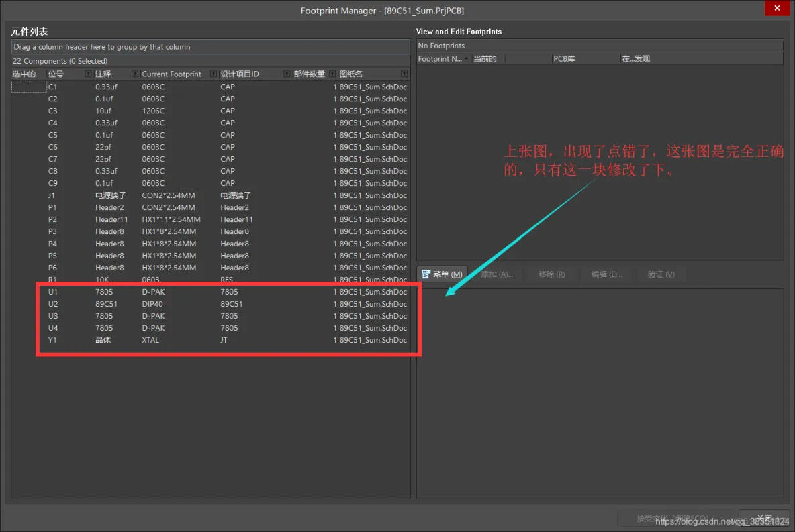The height and width of the screenshot is (532, 795).
Task: Click 晶体 comment in row Y1
Action: pos(103,341)
